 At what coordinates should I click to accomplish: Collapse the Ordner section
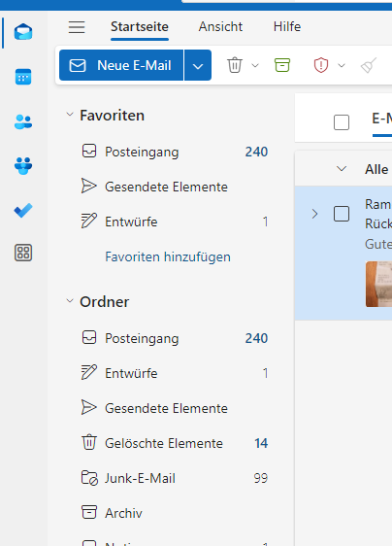pyautogui.click(x=70, y=301)
